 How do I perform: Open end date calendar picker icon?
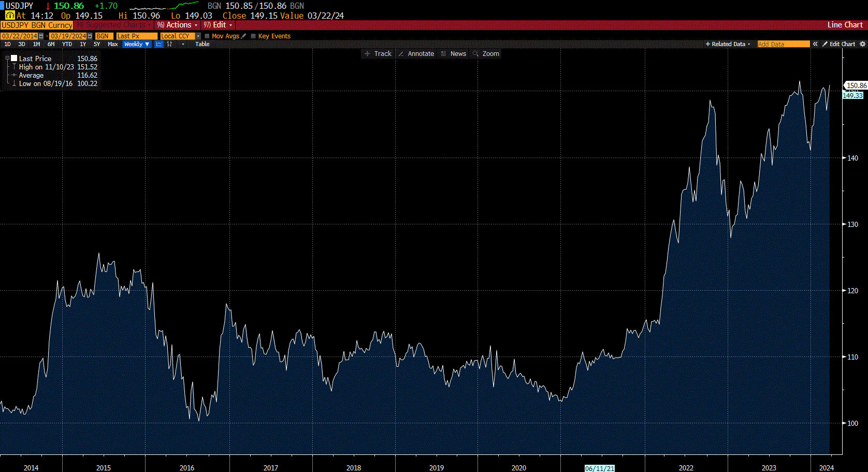click(90, 36)
